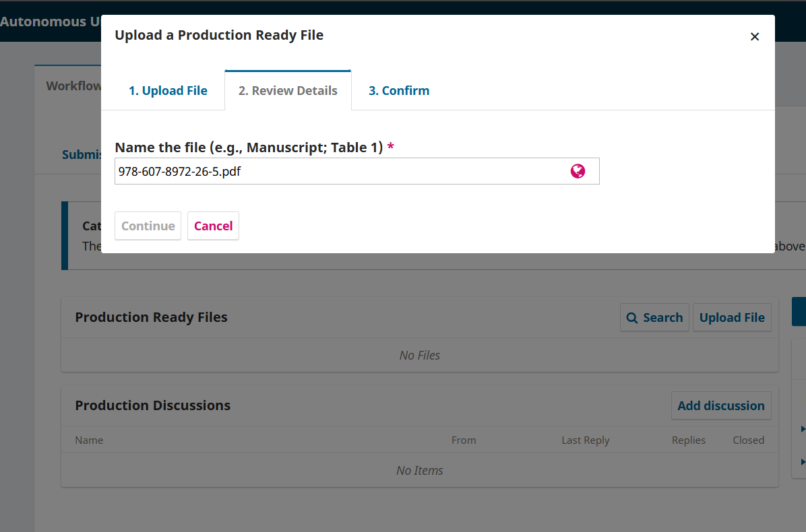Click Upload File in Production Ready Files
Viewport: 806px width, 532px height.
pyautogui.click(x=732, y=317)
